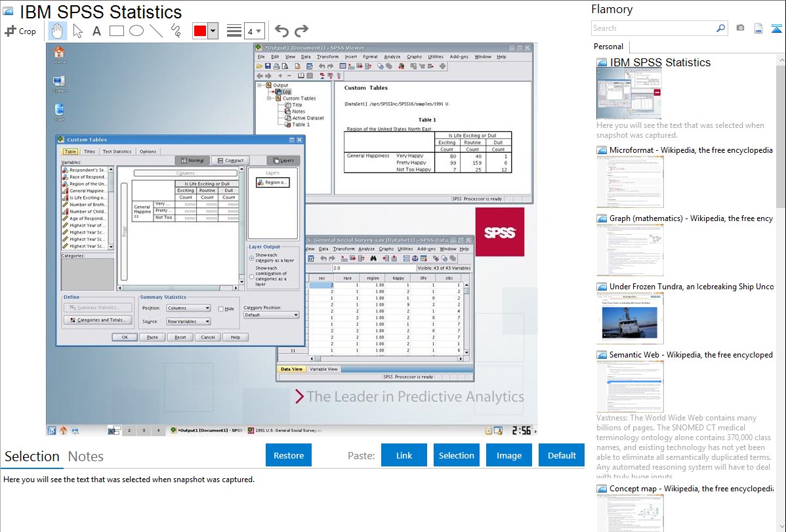Switch to the Notes tab
The height and width of the screenshot is (532, 786).
point(86,457)
